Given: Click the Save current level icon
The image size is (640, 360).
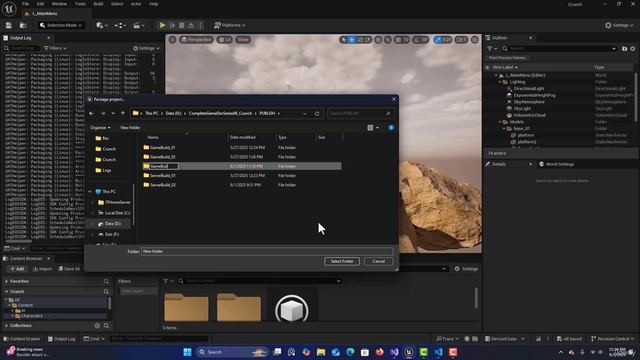Looking at the screenshot, I should [x=9, y=25].
